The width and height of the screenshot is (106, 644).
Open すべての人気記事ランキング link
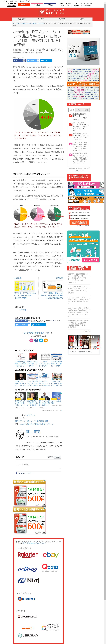tap(79, 169)
